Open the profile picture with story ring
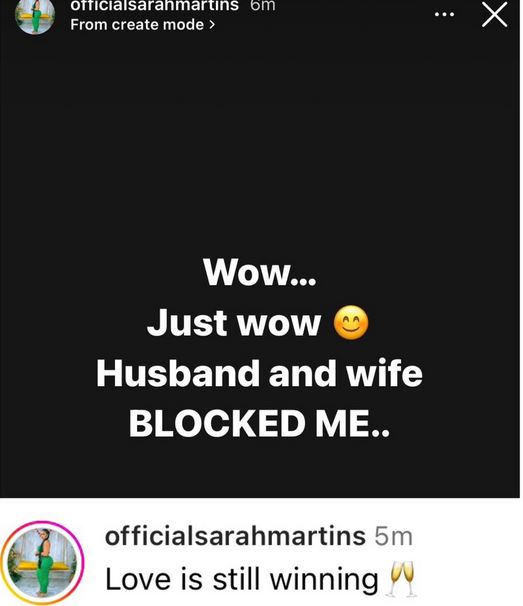The image size is (523, 606). (x=42, y=563)
